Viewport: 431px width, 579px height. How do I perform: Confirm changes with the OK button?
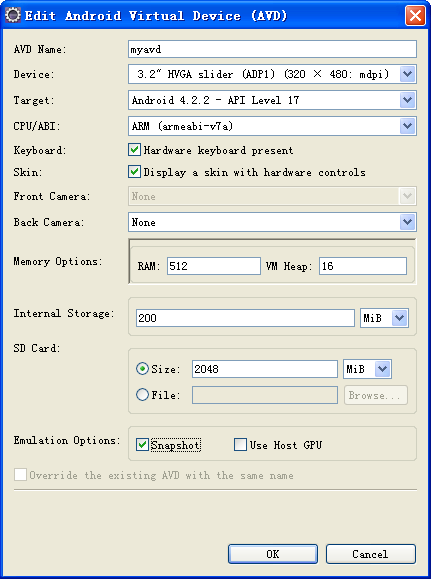(x=273, y=554)
